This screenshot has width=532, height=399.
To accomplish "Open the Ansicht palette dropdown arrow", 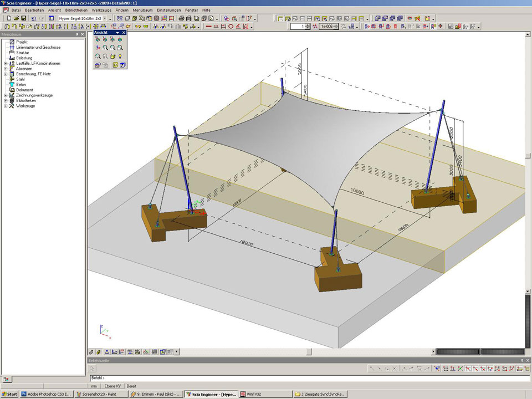I will click(117, 33).
